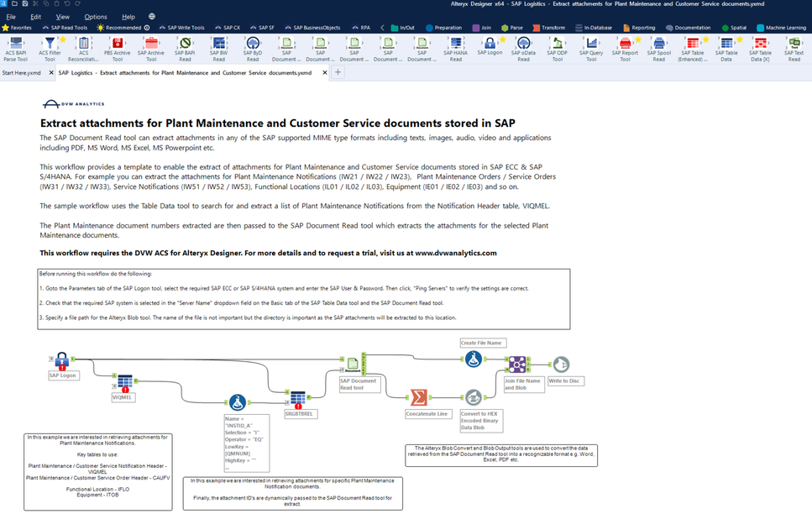Viewport: 812px width, 514px height.
Task: Select the INSTID_A formula node on canvas
Action: coord(238,402)
